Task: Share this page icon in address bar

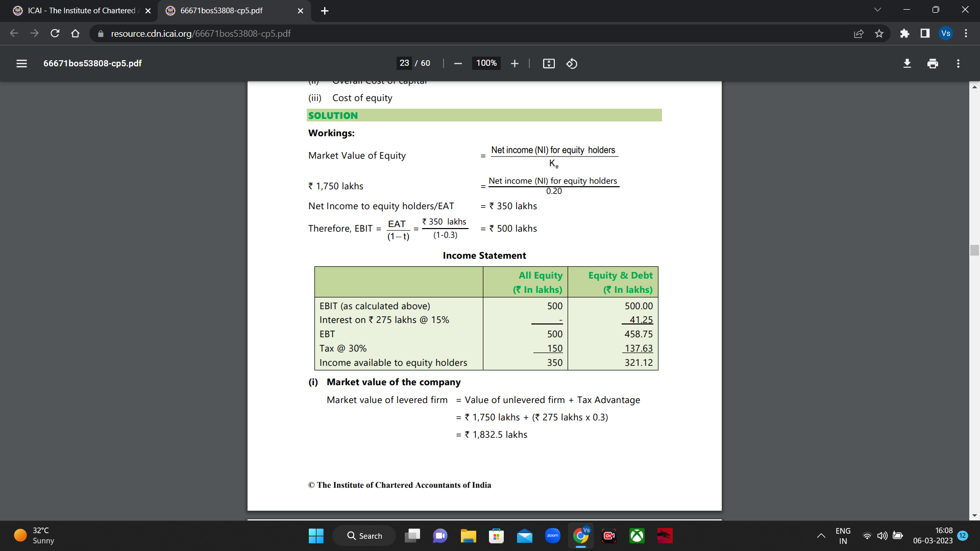Action: point(859,33)
